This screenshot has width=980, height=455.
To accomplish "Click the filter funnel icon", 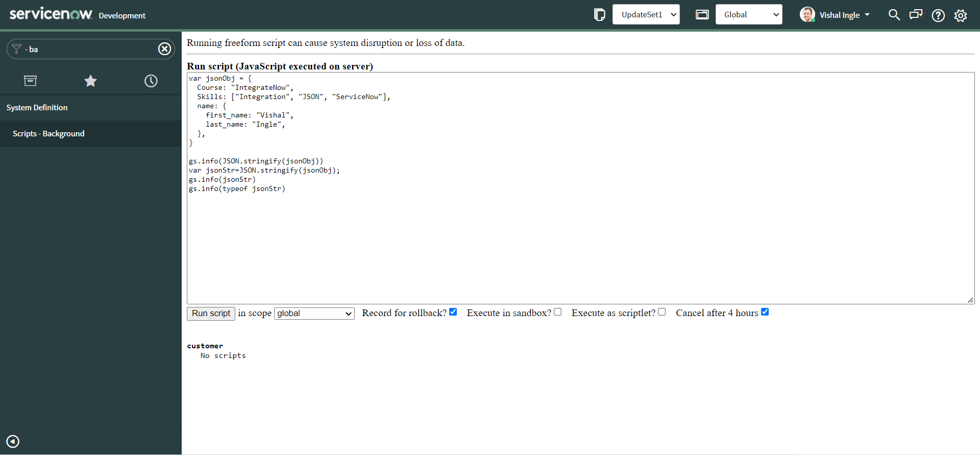I will tap(17, 49).
